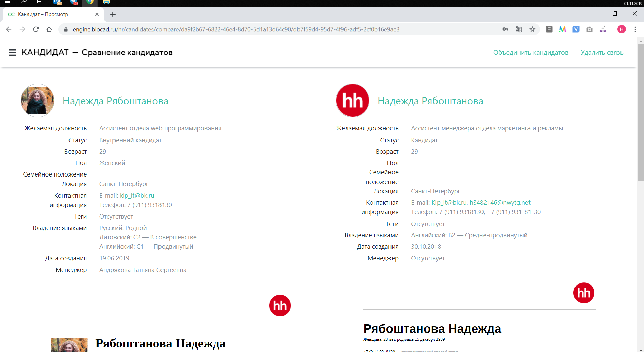Open the Google Translate page icon

tap(519, 29)
